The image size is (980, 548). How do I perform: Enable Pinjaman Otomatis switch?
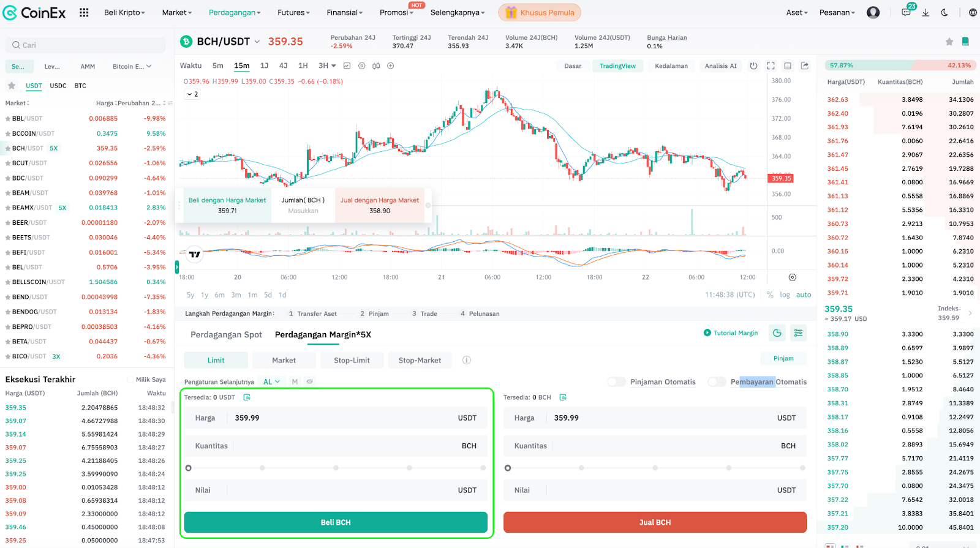coord(616,382)
